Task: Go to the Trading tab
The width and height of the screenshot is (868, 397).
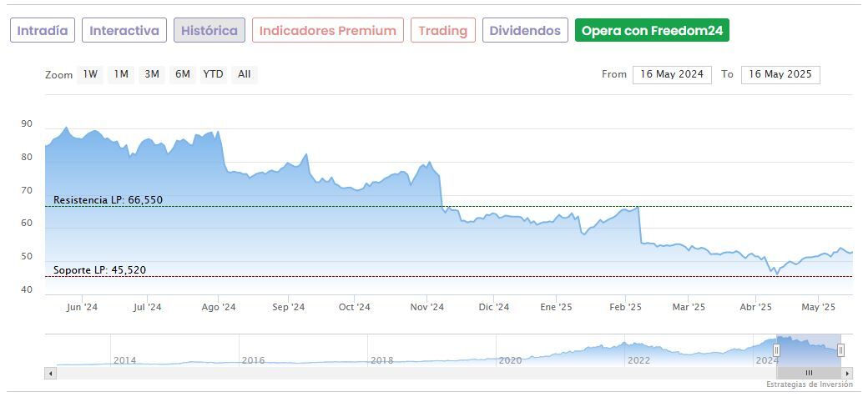Action: (442, 31)
